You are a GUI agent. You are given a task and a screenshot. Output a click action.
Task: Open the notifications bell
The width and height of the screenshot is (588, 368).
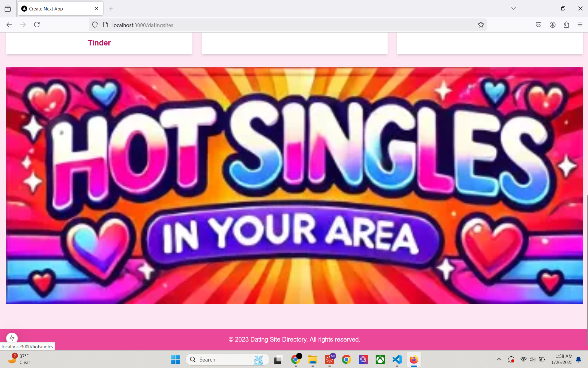coord(579,359)
